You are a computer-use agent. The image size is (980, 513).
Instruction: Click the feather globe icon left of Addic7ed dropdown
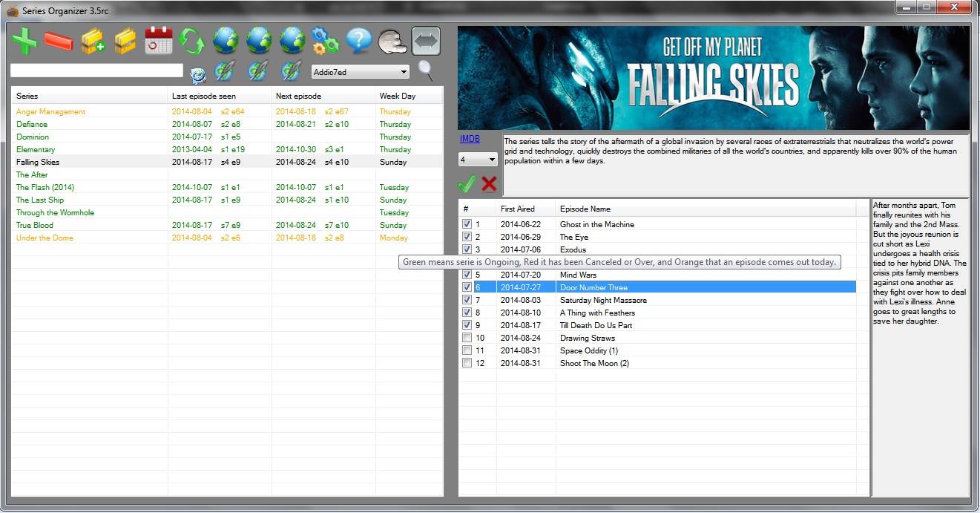point(290,71)
